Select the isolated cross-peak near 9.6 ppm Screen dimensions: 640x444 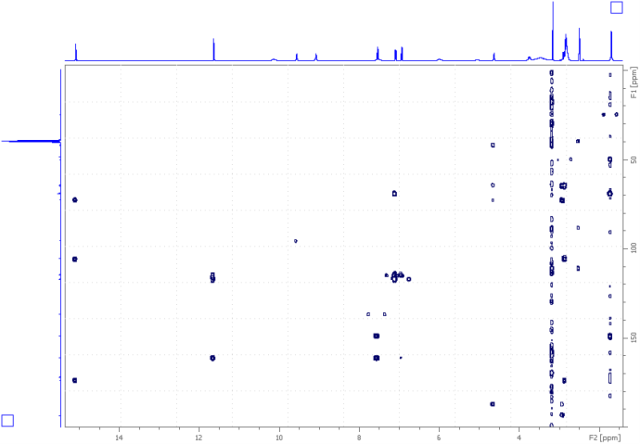point(296,241)
